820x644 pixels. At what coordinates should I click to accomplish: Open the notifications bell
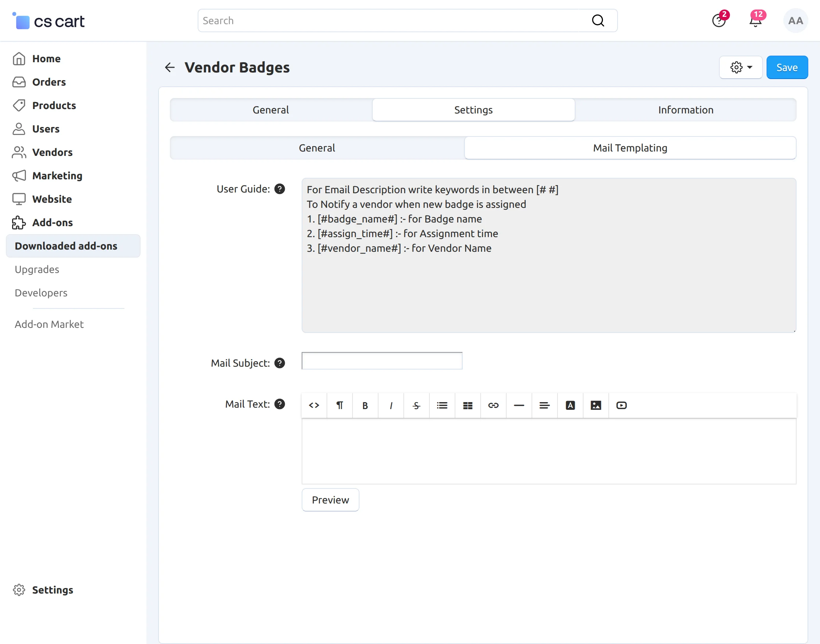point(755,21)
